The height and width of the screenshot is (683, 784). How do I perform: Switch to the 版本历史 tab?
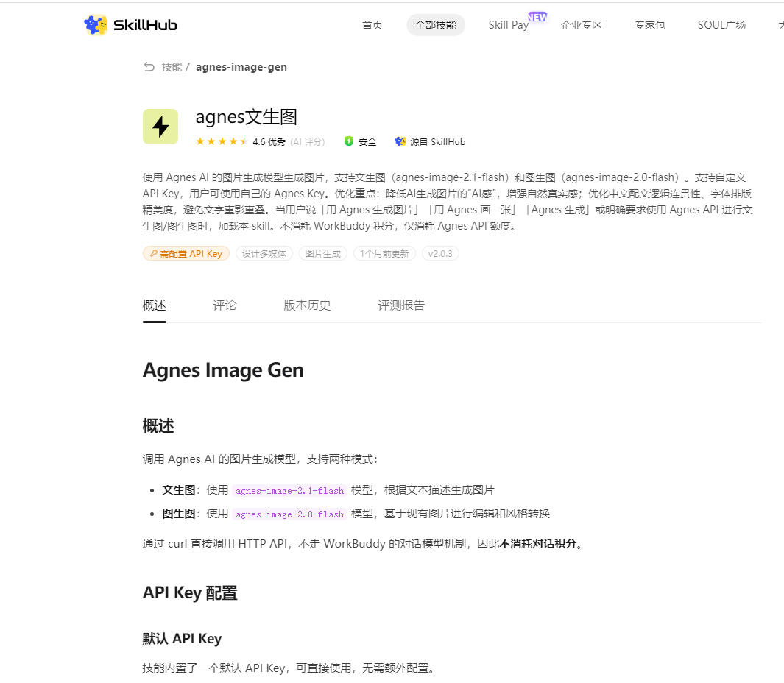point(307,305)
